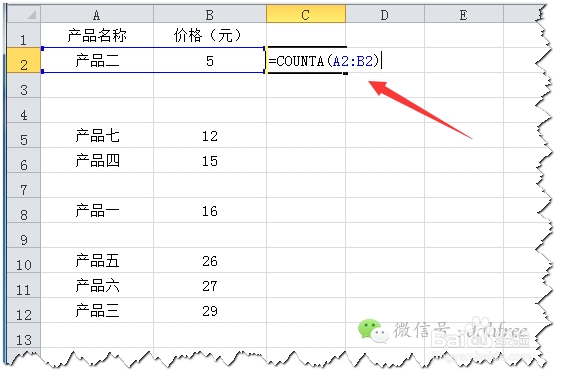Select row 10 header
The height and width of the screenshot is (377, 562).
(x=24, y=261)
